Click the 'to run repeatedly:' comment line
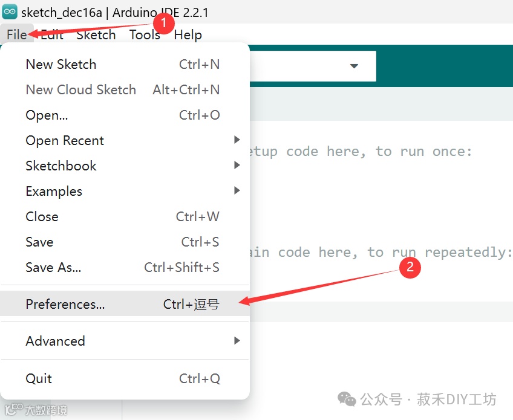The height and width of the screenshot is (420, 513). [x=439, y=252]
